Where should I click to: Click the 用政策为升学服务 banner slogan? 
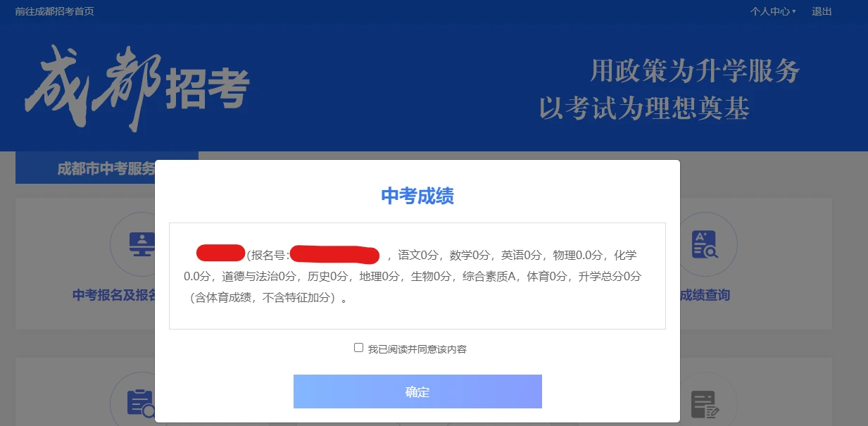coord(696,71)
